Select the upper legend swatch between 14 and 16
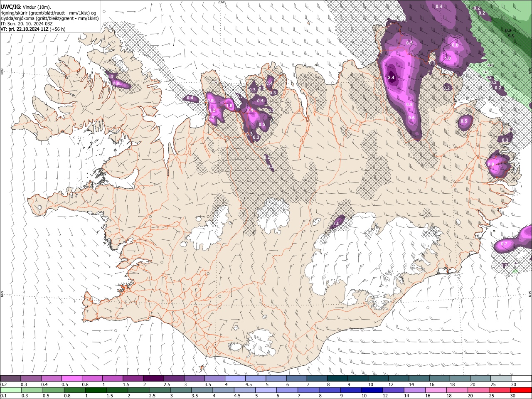Image resolution: width=532 pixels, height=399 pixels. coord(419,379)
